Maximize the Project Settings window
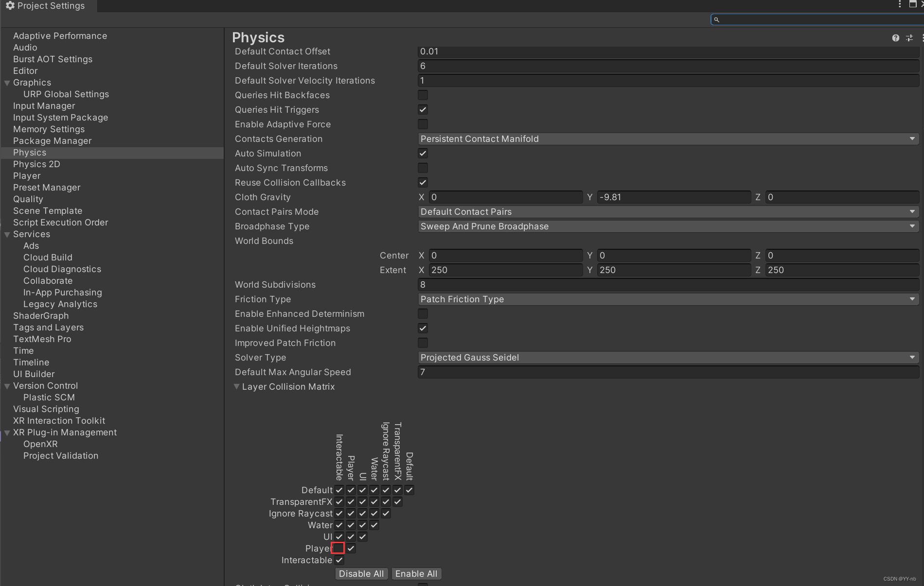 913,4
